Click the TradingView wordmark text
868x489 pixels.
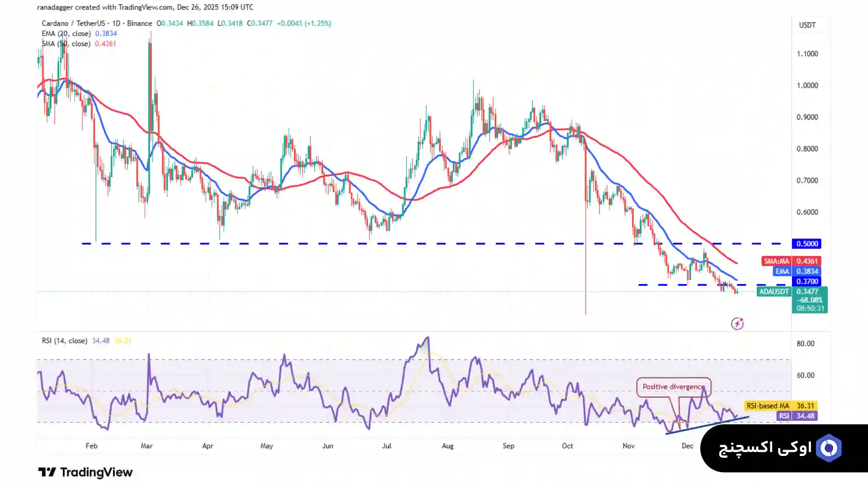click(x=96, y=472)
